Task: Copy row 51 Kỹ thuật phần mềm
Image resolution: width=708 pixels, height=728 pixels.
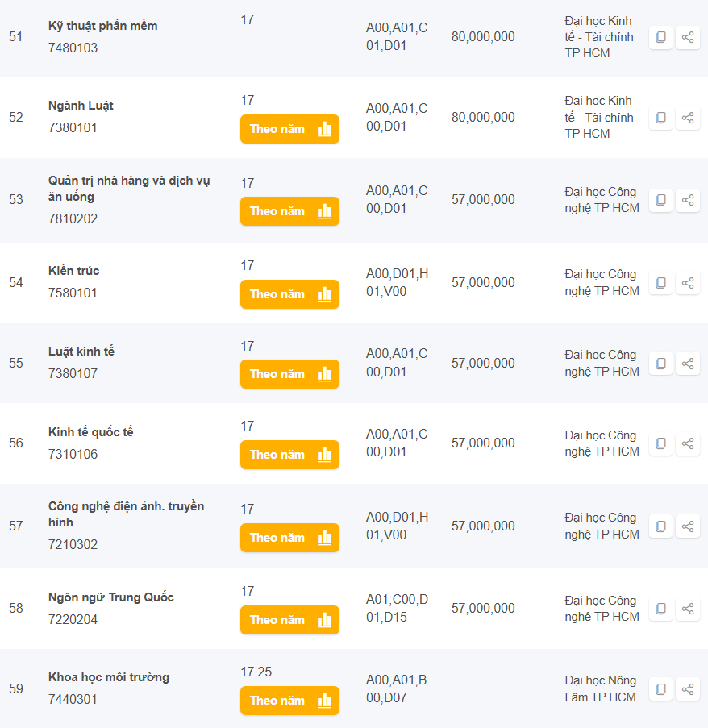Action: click(660, 37)
